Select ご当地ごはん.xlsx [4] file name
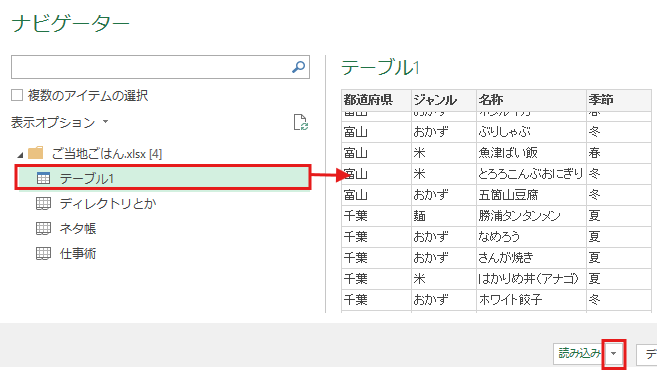Image resolution: width=657 pixels, height=370 pixels. coord(106,154)
